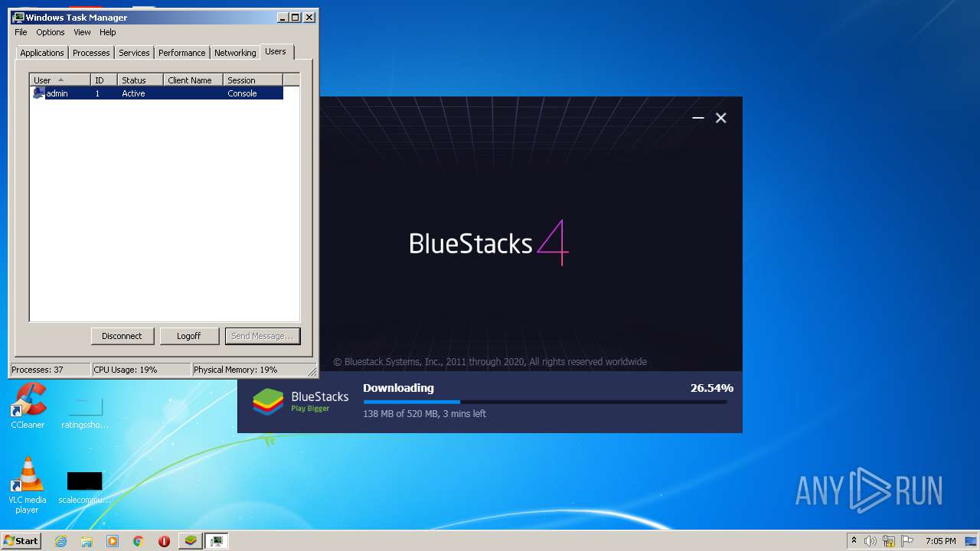Open the View menu in Task Manager
This screenshot has width=980, height=551.
(x=82, y=32)
